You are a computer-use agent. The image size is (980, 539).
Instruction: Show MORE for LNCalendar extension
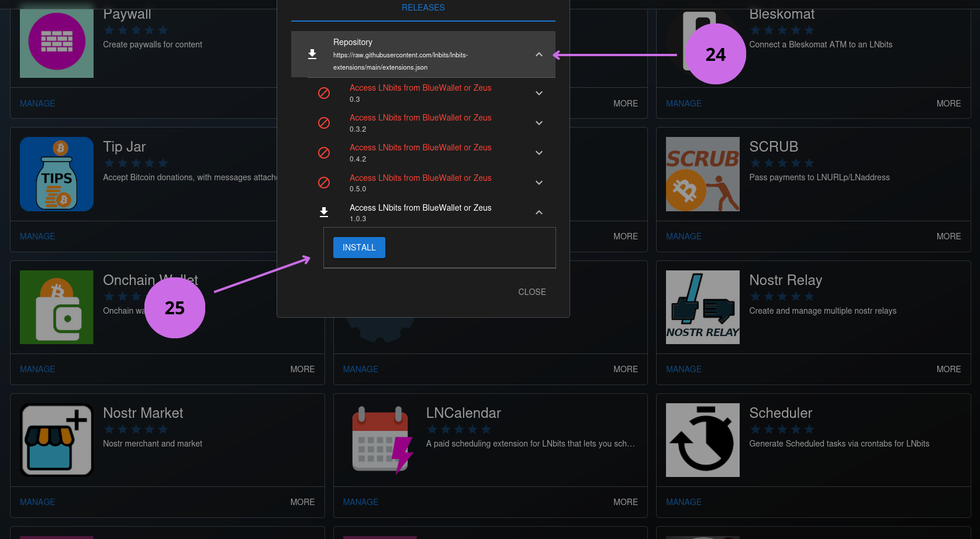click(x=626, y=502)
